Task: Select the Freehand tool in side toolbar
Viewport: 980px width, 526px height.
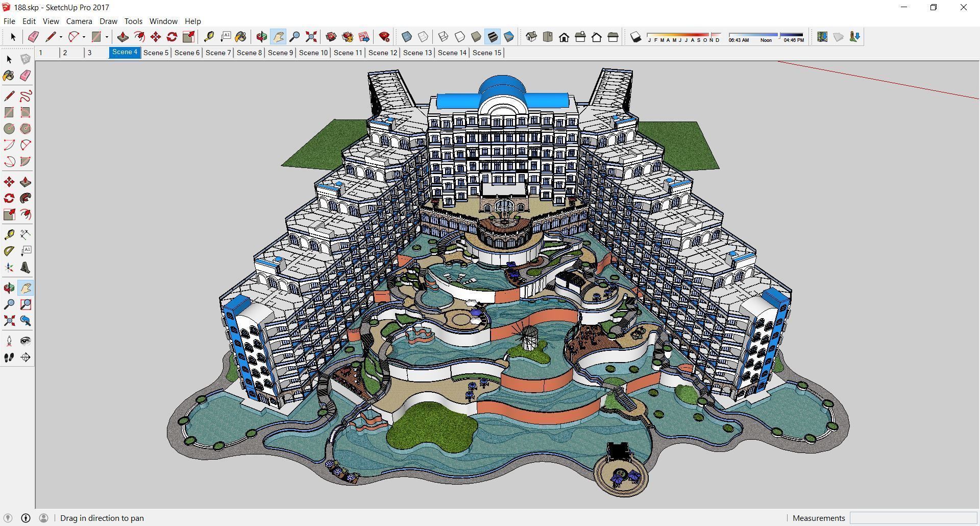Action: pos(26,96)
